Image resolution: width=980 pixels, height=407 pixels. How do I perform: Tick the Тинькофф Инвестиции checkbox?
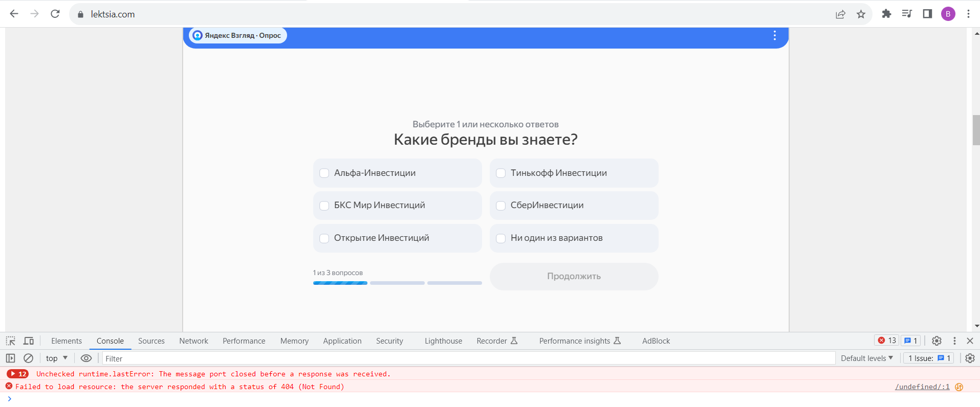pos(501,173)
